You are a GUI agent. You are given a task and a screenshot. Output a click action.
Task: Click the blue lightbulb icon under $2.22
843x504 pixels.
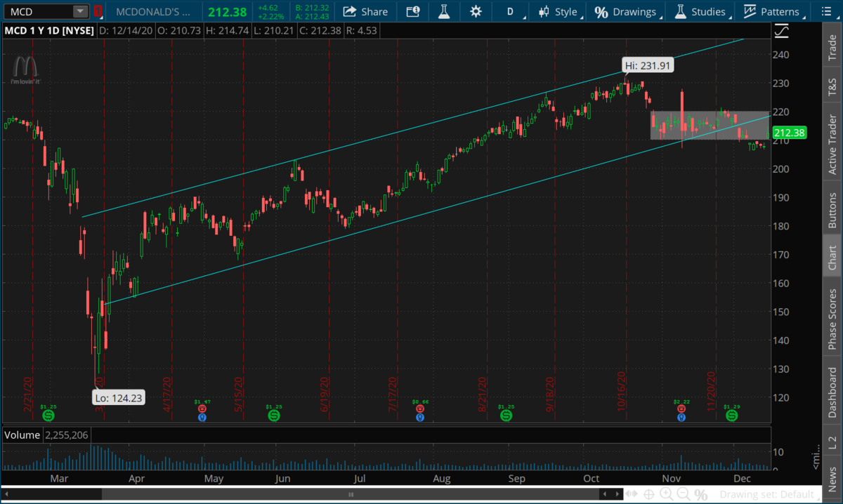coord(681,417)
